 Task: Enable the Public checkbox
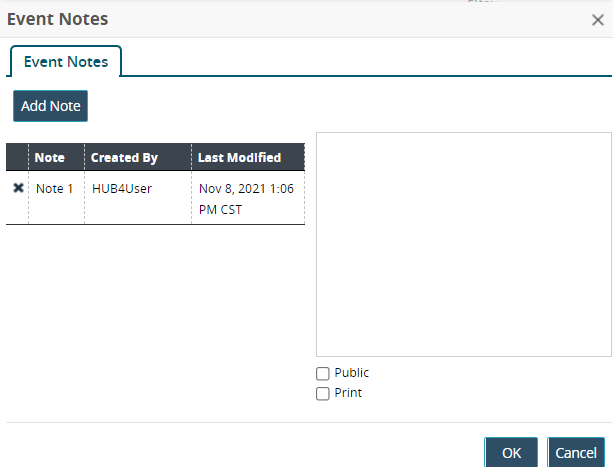[323, 373]
